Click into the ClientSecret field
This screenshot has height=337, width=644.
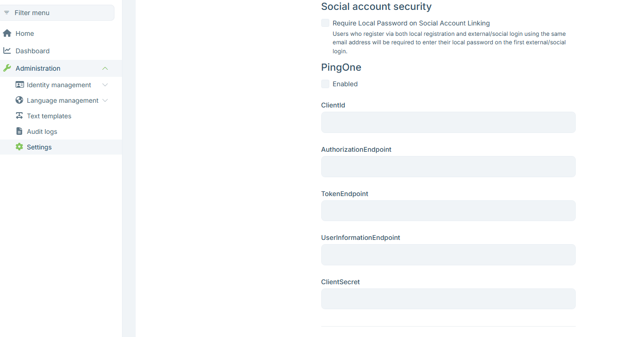(x=448, y=299)
